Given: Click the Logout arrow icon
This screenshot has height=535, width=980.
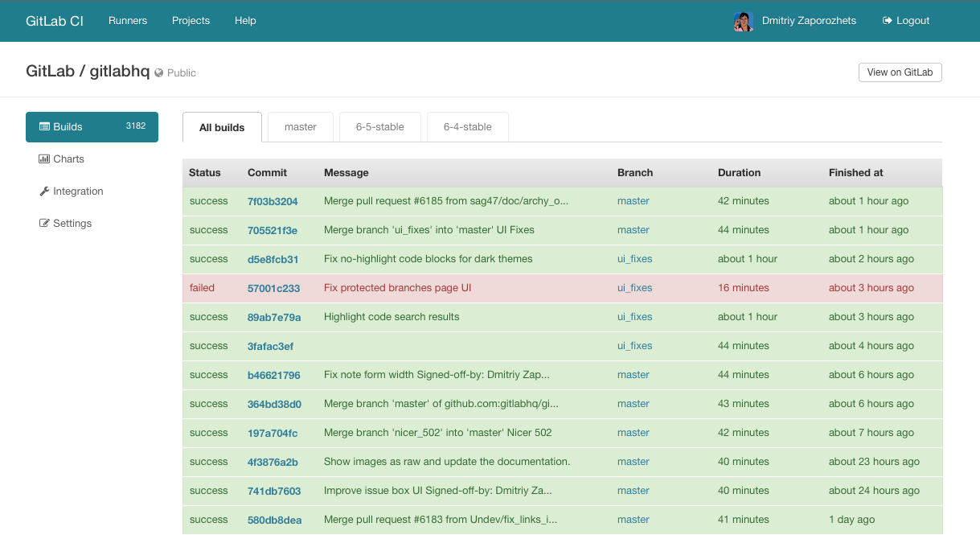Looking at the screenshot, I should point(888,21).
